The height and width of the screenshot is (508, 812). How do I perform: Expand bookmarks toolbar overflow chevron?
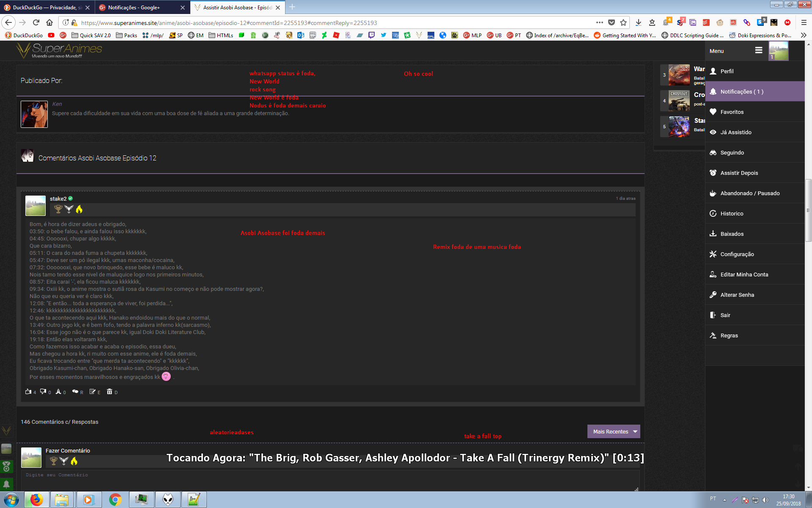(804, 35)
